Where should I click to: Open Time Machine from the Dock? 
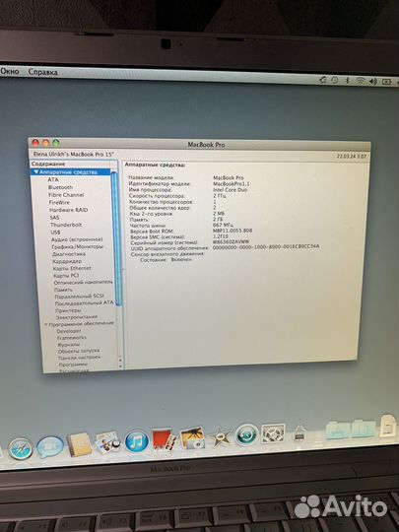(x=246, y=434)
